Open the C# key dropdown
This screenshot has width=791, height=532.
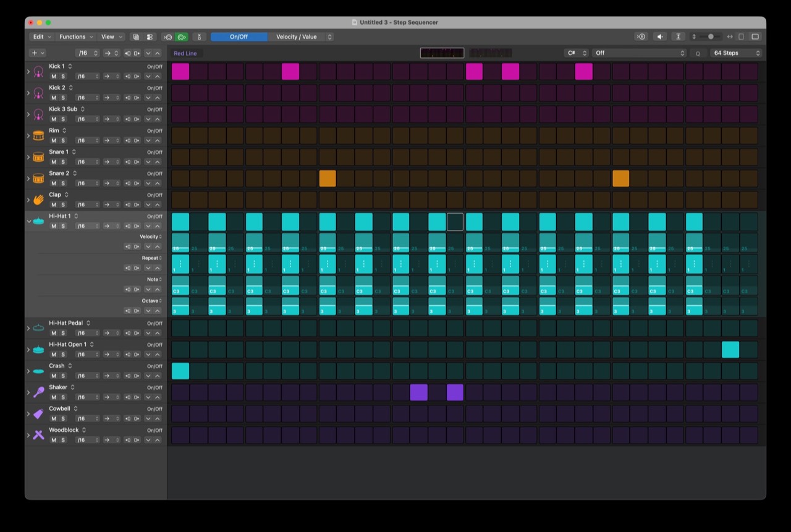click(x=576, y=53)
